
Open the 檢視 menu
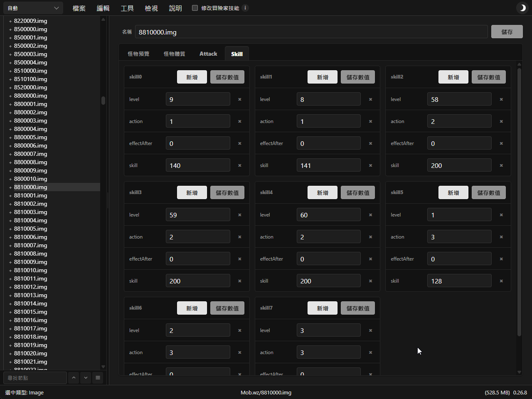[x=151, y=8]
